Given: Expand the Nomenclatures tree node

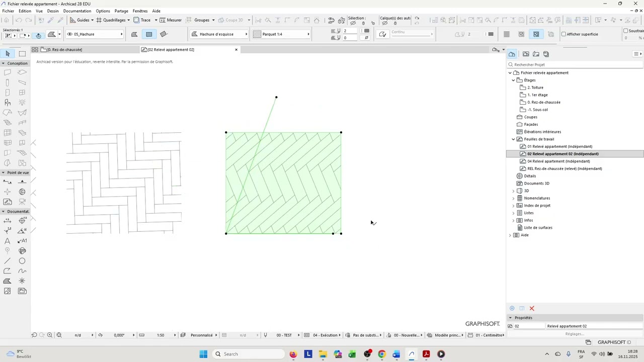Looking at the screenshot, I should pos(514,198).
